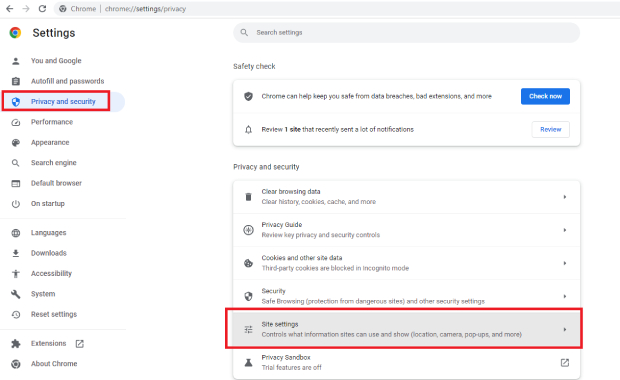Viewport: 620px width, 380px height.
Task: Expand Clear browsing data with its arrow
Action: [565, 197]
